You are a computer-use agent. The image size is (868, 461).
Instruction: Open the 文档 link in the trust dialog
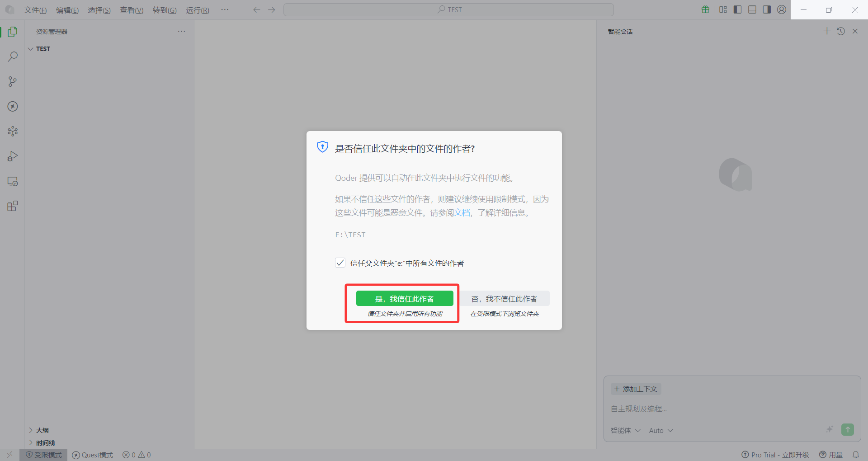tap(463, 212)
